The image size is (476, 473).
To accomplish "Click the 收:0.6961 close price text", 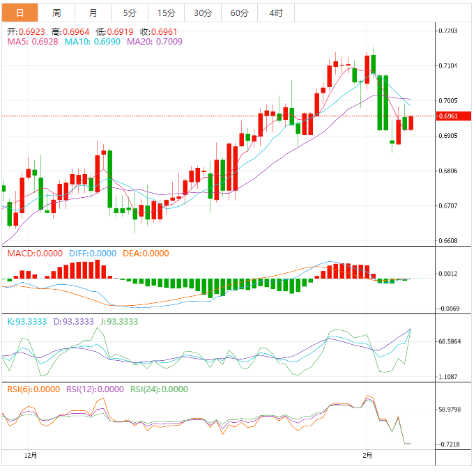I will [159, 32].
